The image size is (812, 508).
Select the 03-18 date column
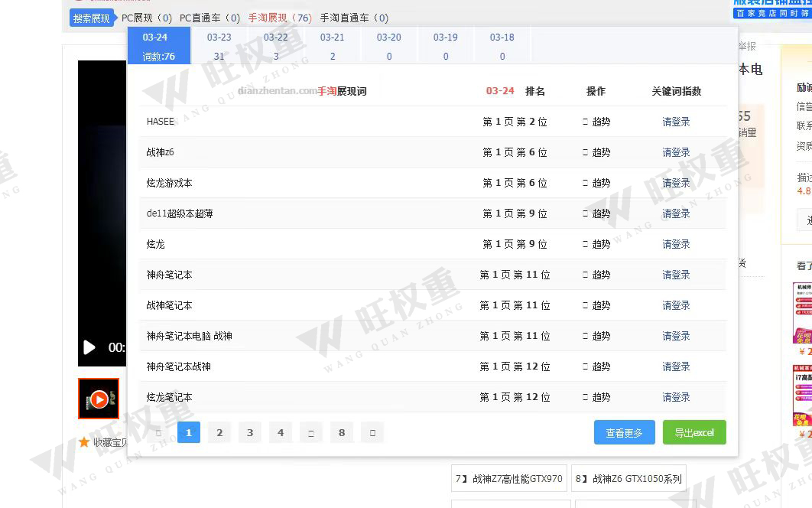tap(502, 46)
